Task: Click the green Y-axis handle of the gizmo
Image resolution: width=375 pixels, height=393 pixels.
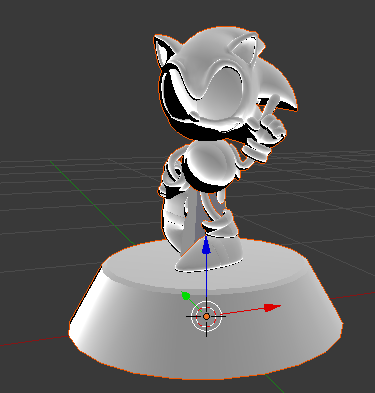Action: [x=186, y=295]
